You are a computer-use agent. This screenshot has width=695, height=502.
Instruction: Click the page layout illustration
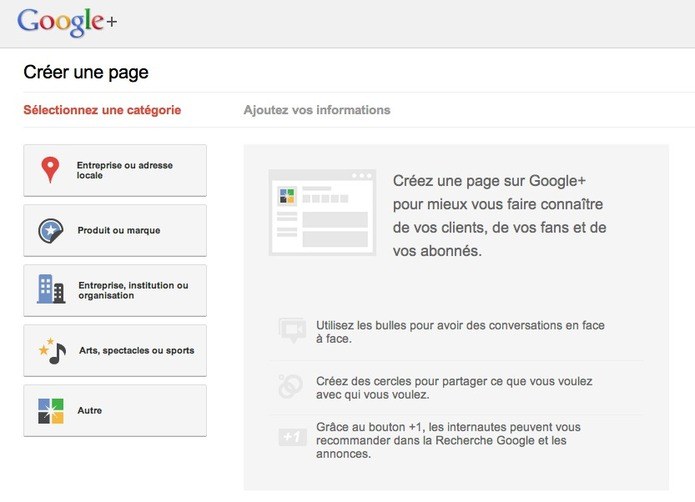coord(322,213)
